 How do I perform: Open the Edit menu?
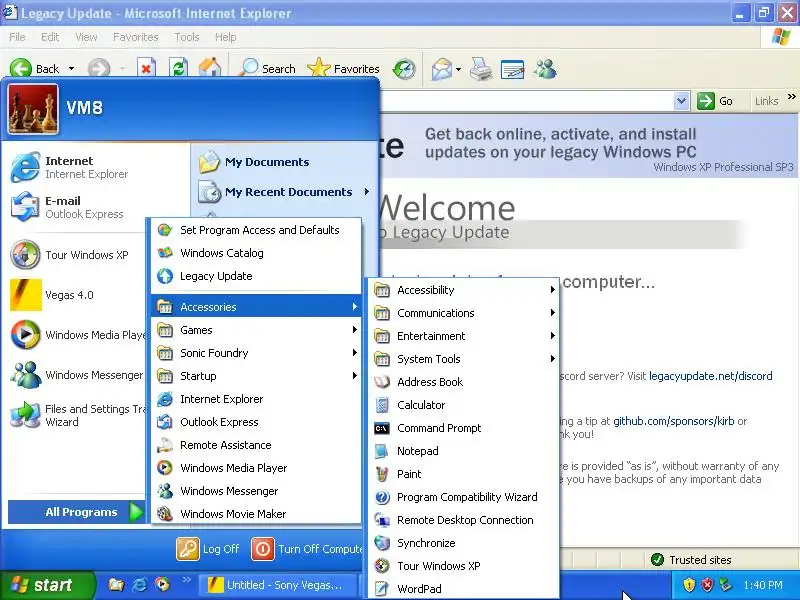point(50,37)
